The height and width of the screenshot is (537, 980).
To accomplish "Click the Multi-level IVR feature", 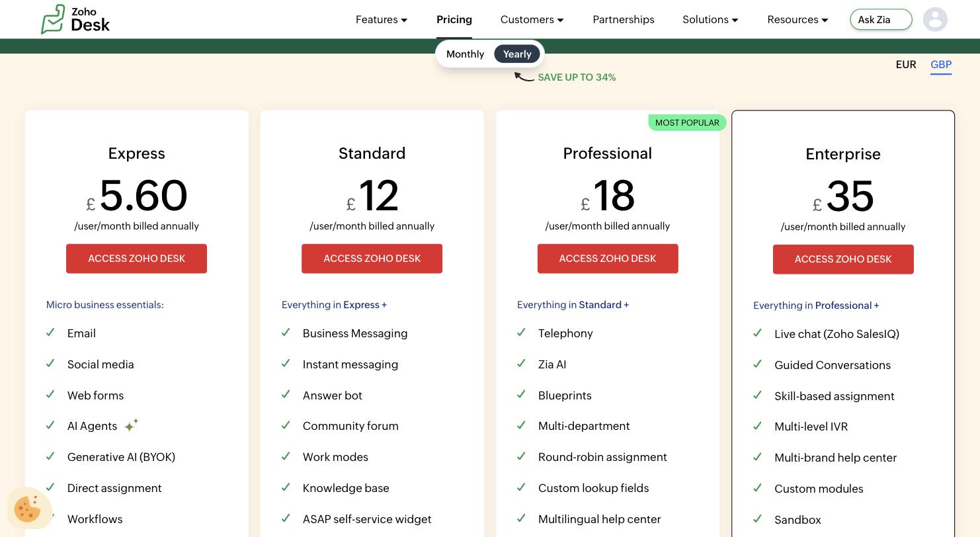I will pyautogui.click(x=811, y=427).
